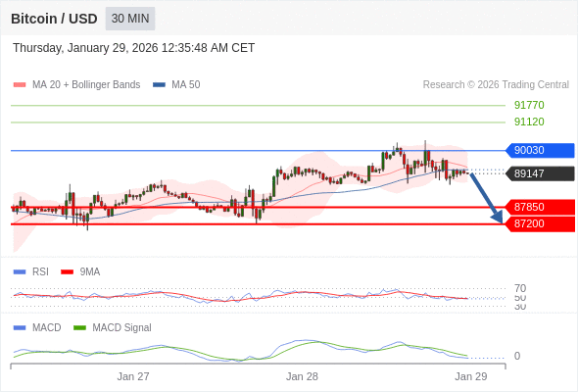Click the RSI legend label

coord(40,272)
